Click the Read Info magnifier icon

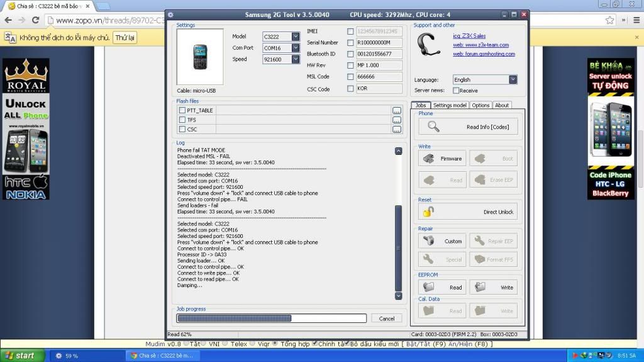[x=433, y=127]
